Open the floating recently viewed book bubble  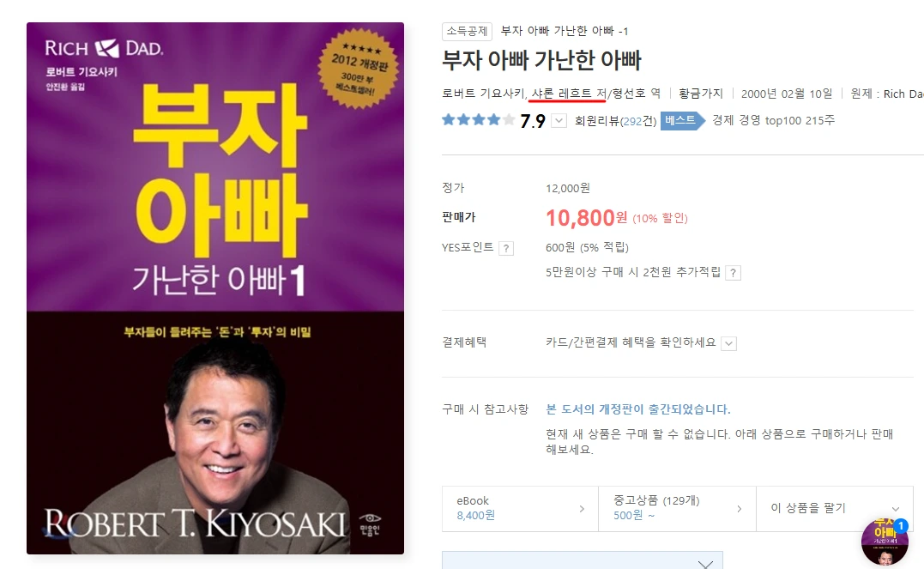(x=885, y=542)
